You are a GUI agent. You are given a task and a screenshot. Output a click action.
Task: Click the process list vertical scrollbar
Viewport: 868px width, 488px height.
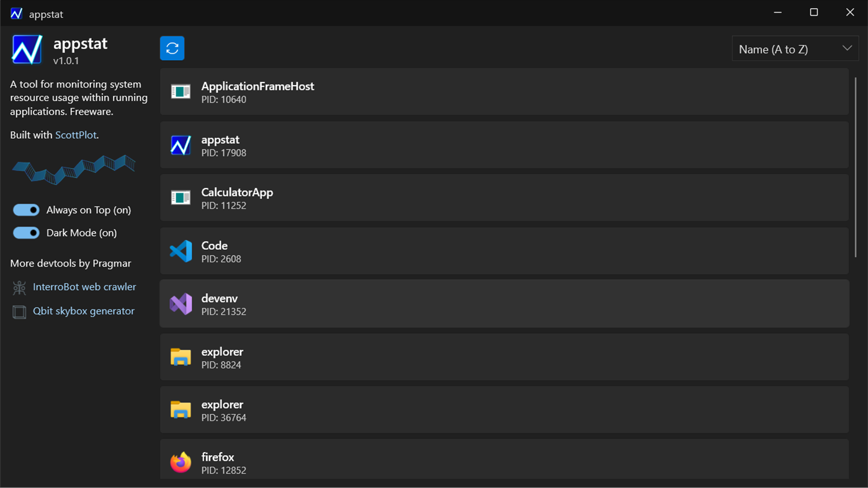pos(856,167)
